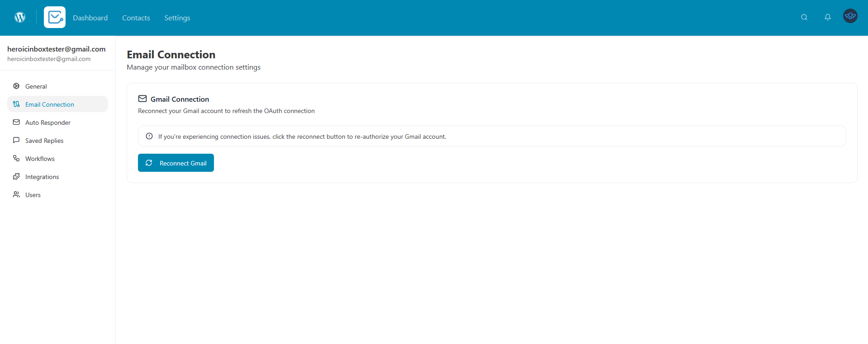
Task: Click the Auto Responder envelope icon
Action: pos(16,122)
